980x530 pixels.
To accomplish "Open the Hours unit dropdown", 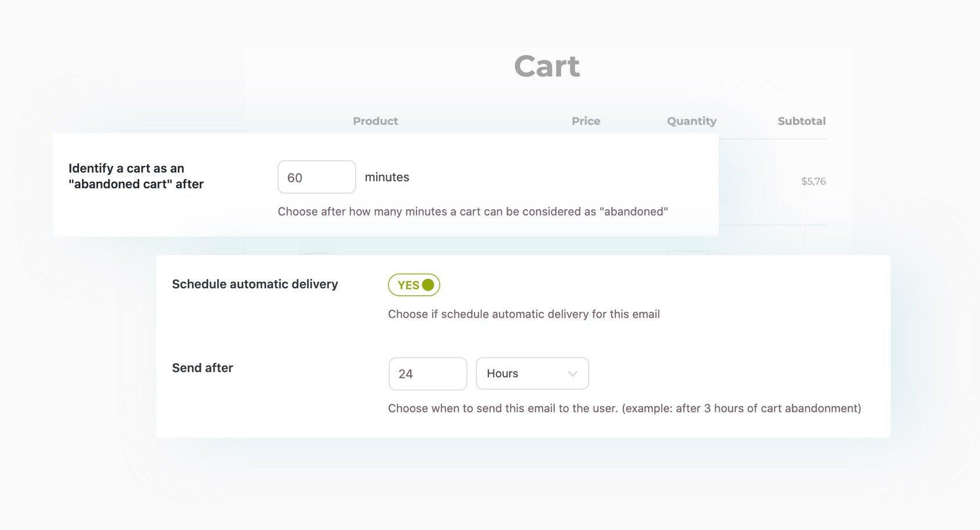I will [532, 374].
